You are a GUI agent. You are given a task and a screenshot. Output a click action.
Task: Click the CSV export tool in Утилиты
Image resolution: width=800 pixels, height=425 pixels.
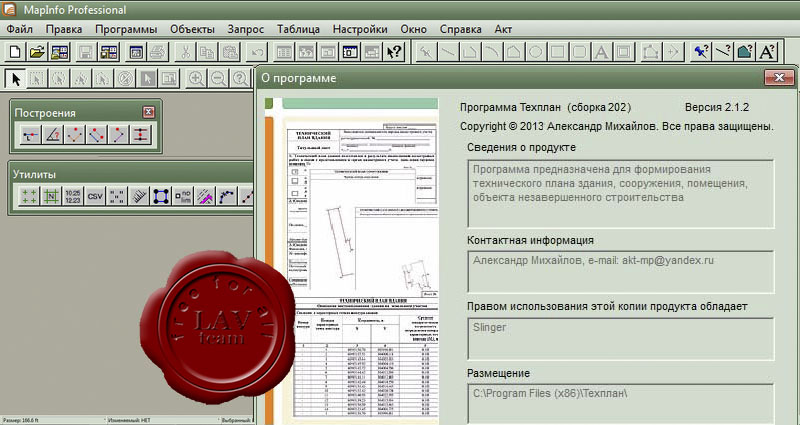pyautogui.click(x=95, y=196)
